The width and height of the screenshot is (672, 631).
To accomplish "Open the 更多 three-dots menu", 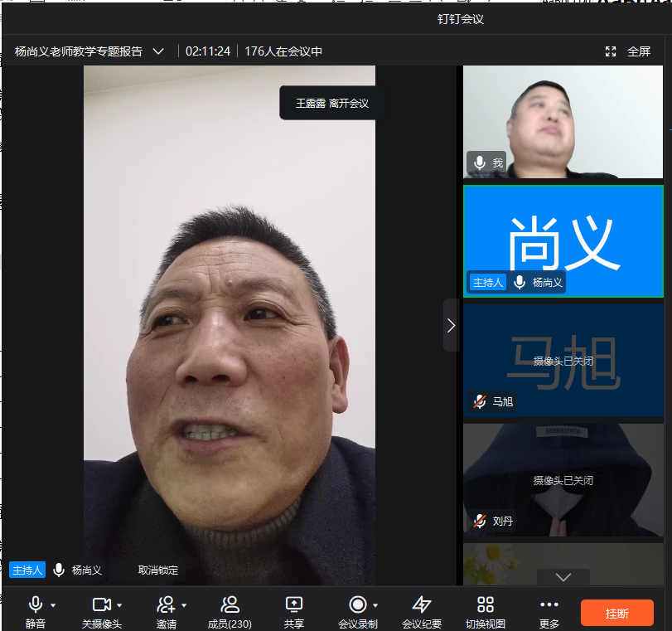I will coord(549,604).
